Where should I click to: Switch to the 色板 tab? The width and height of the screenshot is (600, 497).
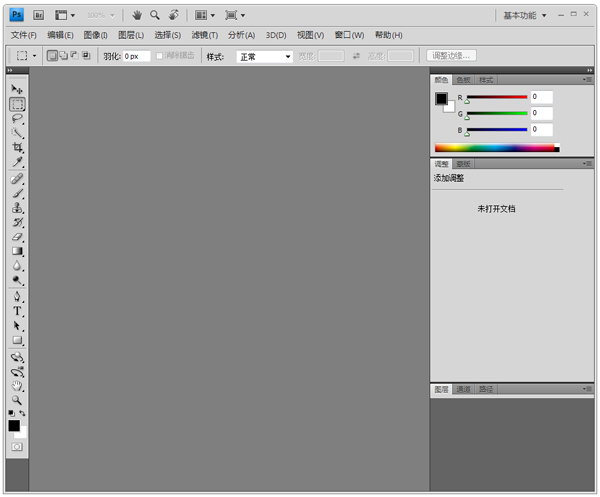point(462,79)
